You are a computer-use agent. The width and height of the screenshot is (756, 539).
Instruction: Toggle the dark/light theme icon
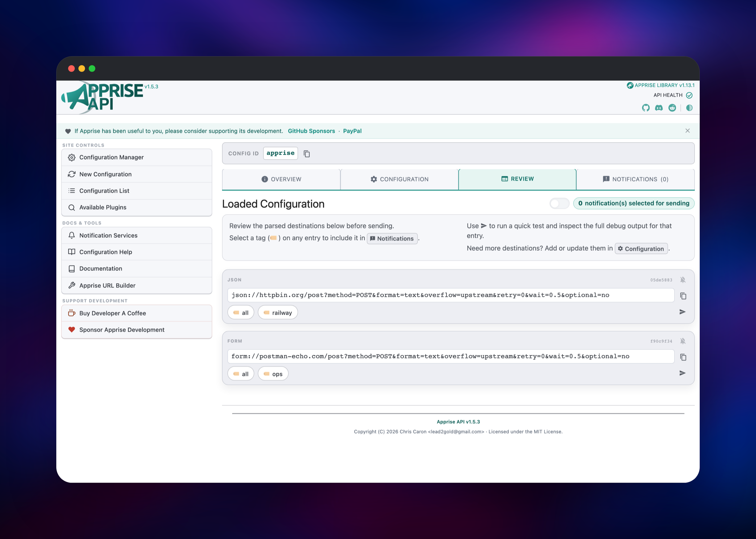pyautogui.click(x=689, y=108)
